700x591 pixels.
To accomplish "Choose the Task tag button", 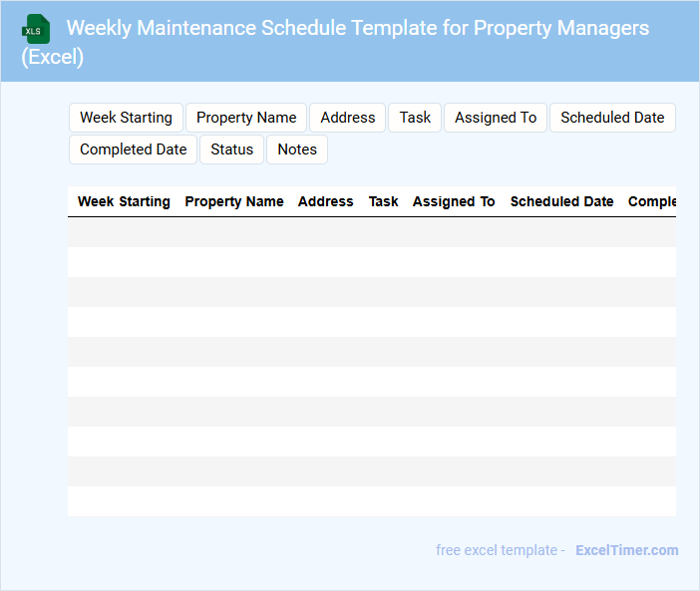I will pyautogui.click(x=415, y=118).
